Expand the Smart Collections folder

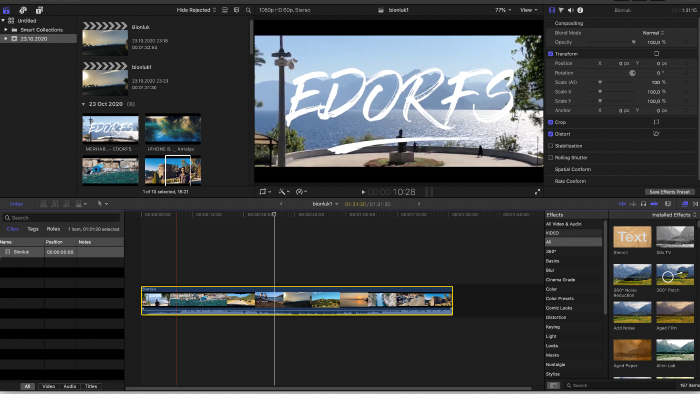click(x=6, y=30)
